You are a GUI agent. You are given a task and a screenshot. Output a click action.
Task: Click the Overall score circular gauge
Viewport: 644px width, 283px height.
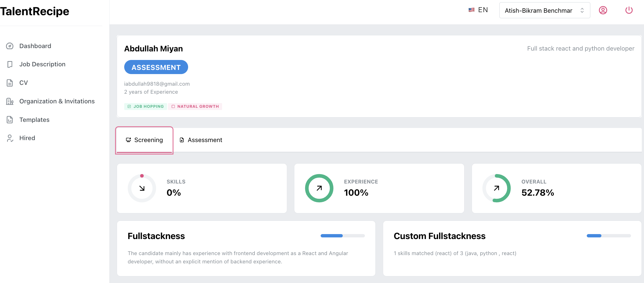[497, 188]
